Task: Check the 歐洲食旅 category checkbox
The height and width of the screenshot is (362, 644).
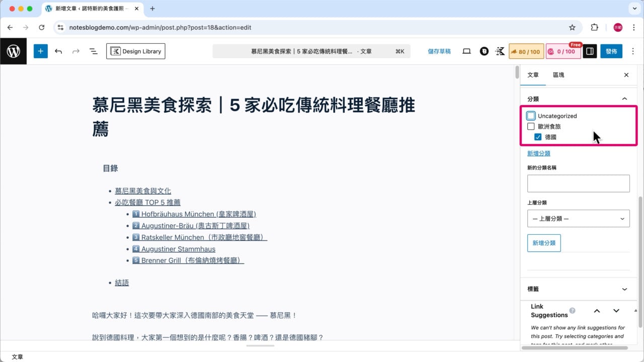Action: click(x=531, y=126)
